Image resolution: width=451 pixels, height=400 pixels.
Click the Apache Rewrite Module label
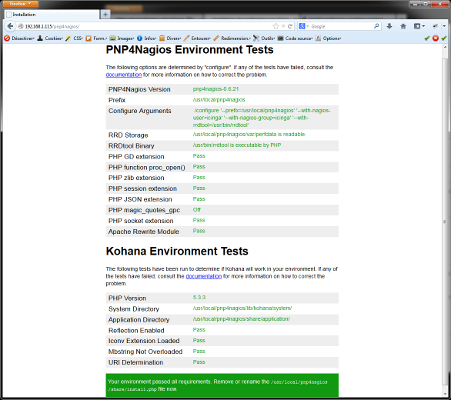[144, 231]
